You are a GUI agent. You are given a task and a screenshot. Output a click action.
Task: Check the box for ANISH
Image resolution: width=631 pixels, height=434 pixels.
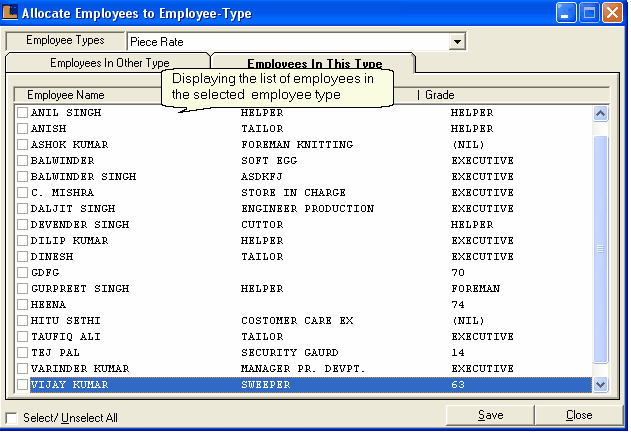[x=23, y=128]
